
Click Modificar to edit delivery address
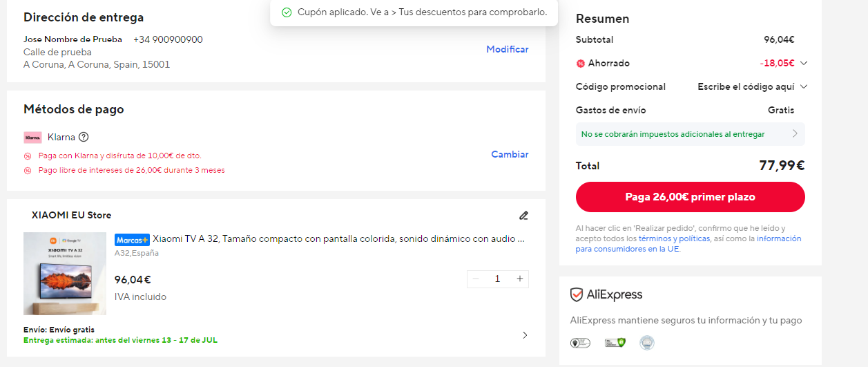pos(508,49)
